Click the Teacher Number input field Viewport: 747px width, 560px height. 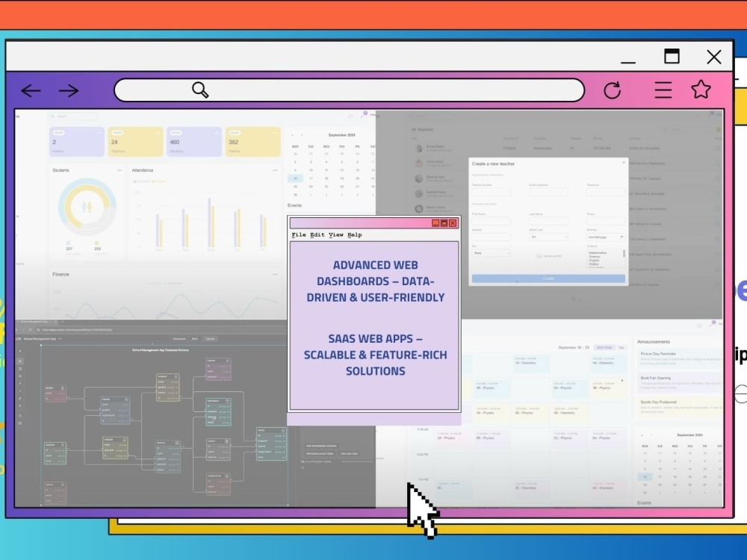click(x=492, y=192)
